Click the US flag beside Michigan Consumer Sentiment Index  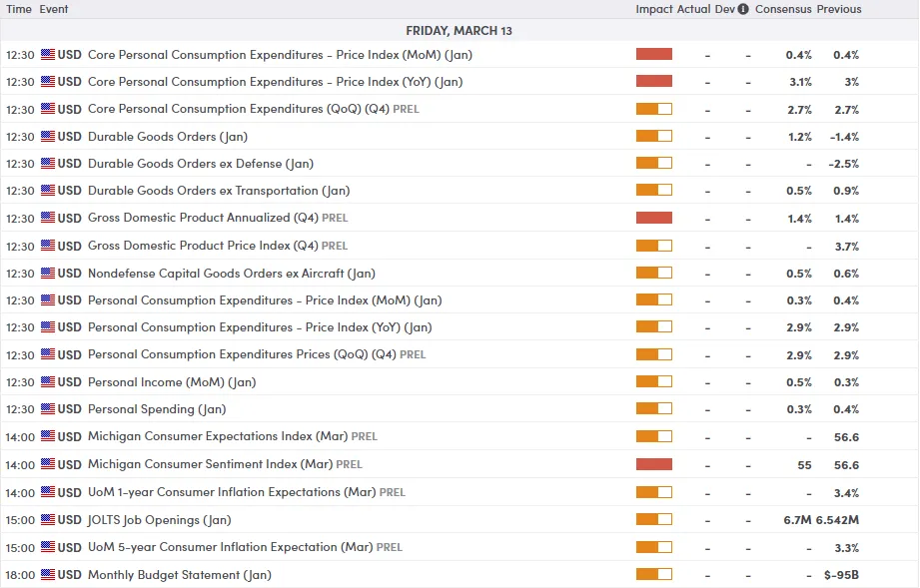point(47,464)
